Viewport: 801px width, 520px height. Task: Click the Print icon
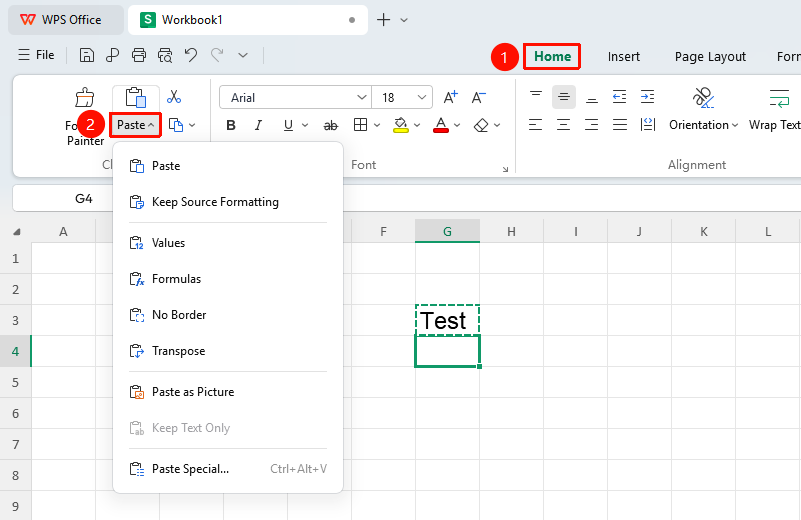139,55
